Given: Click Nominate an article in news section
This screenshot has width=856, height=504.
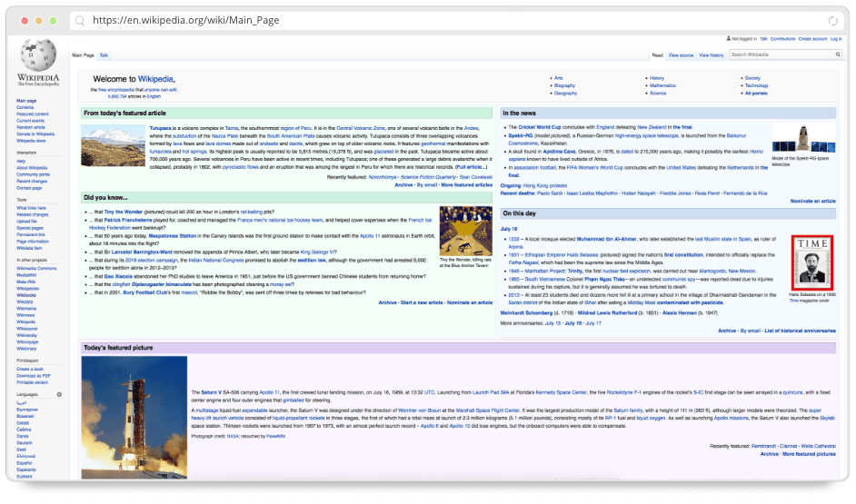Looking at the screenshot, I should (813, 202).
